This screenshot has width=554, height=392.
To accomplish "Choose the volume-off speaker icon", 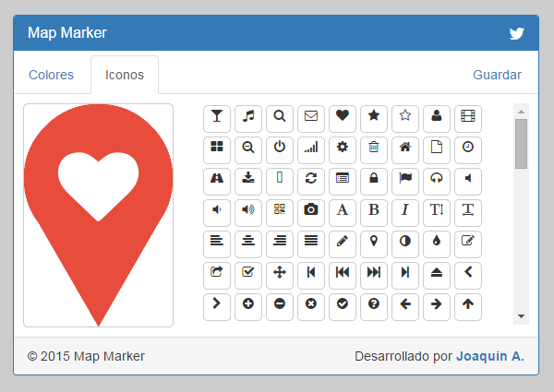I will point(468,182).
